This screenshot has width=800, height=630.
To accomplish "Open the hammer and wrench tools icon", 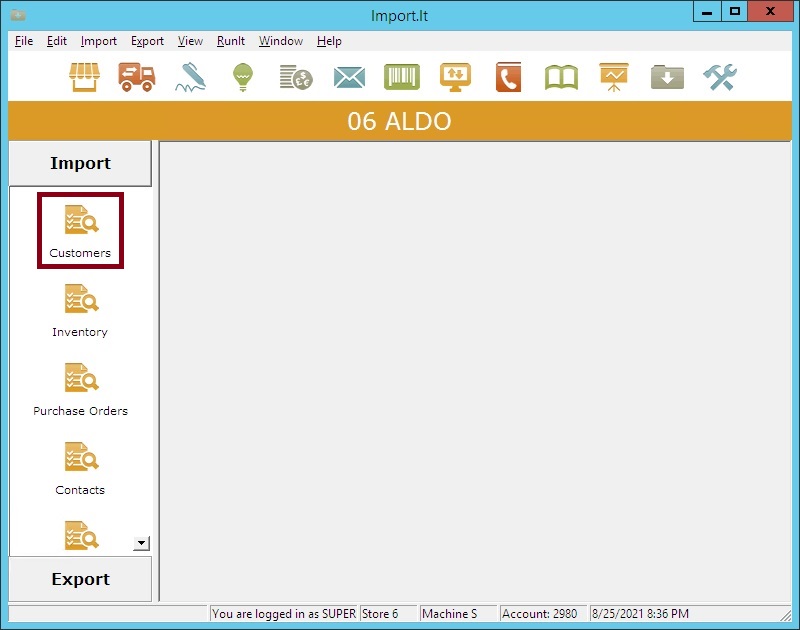I will 720,78.
